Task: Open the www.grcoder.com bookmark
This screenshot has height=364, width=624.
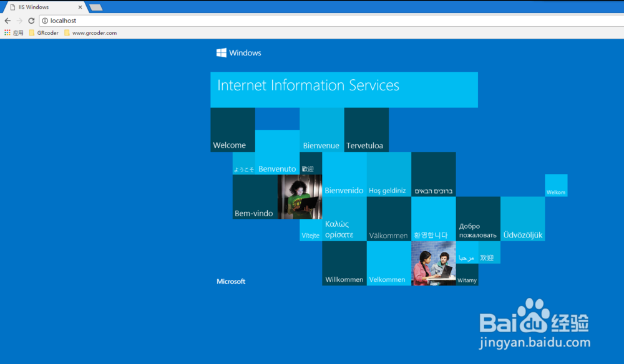Action: pos(90,32)
